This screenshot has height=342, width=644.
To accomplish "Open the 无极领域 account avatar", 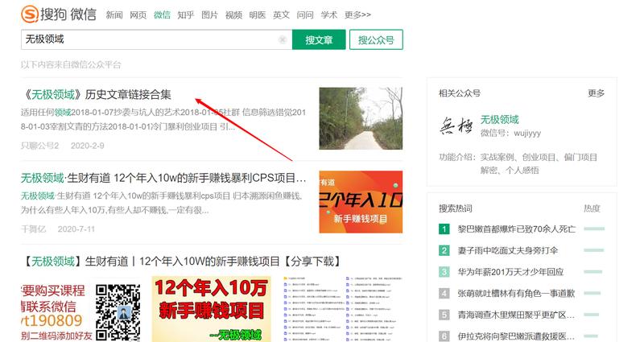I will (456, 126).
